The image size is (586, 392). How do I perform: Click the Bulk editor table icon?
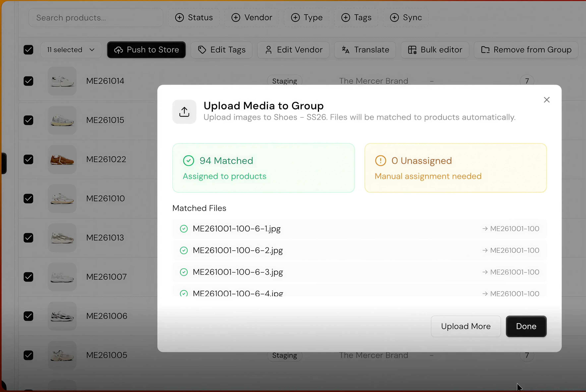pos(412,50)
